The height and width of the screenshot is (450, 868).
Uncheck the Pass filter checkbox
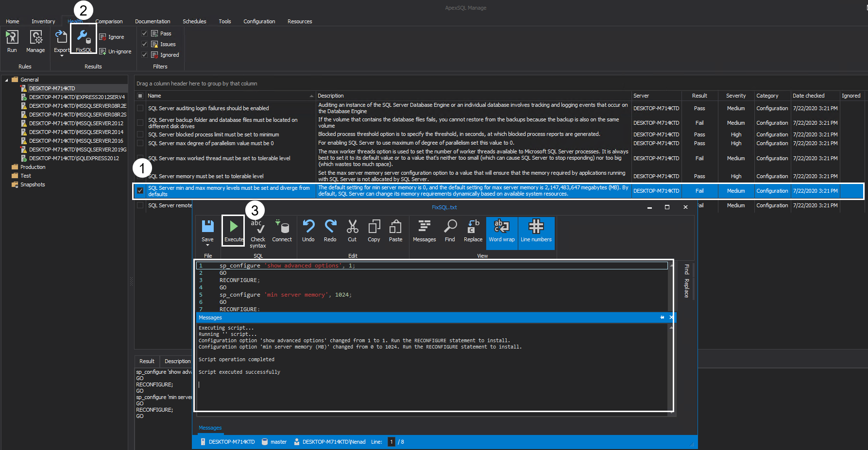tap(144, 33)
